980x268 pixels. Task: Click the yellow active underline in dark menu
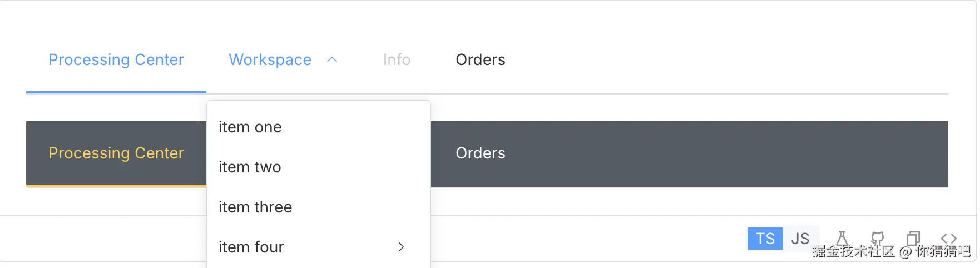[116, 186]
